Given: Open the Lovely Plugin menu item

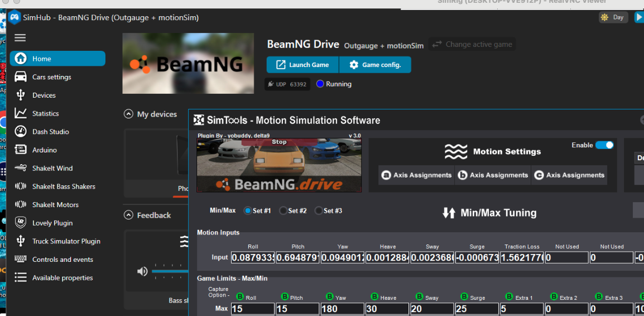Looking at the screenshot, I should click(x=52, y=223).
